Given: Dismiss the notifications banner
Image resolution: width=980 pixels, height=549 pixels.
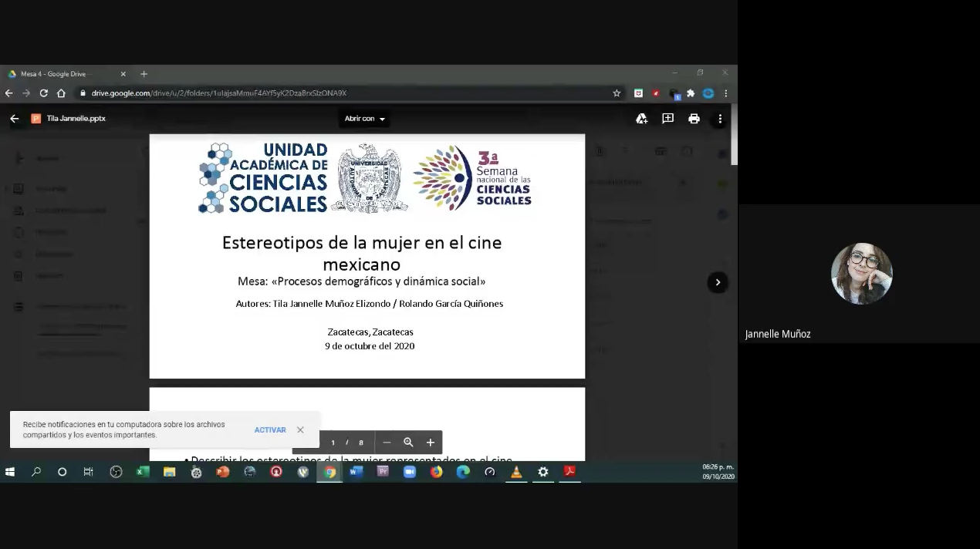Looking at the screenshot, I should (x=300, y=430).
